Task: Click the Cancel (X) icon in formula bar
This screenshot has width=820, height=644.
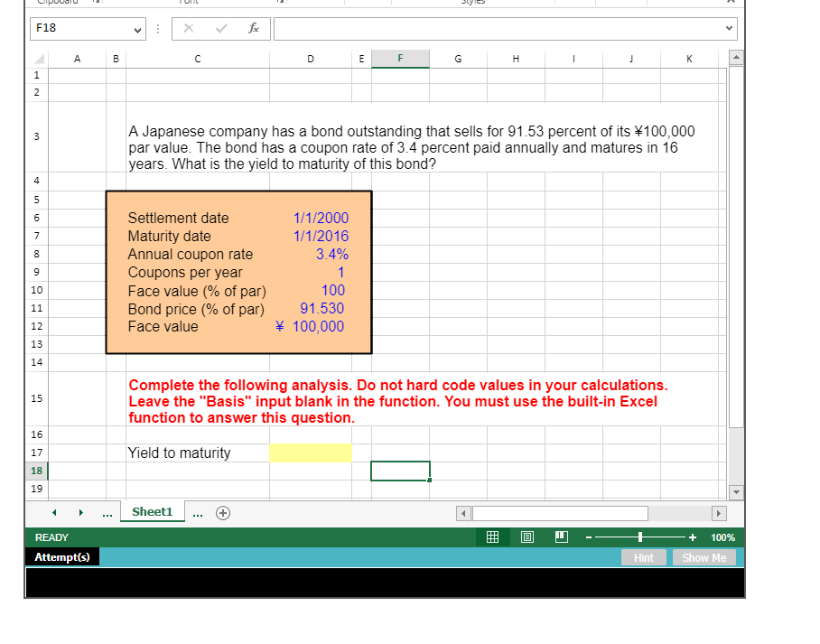Action: 188,28
